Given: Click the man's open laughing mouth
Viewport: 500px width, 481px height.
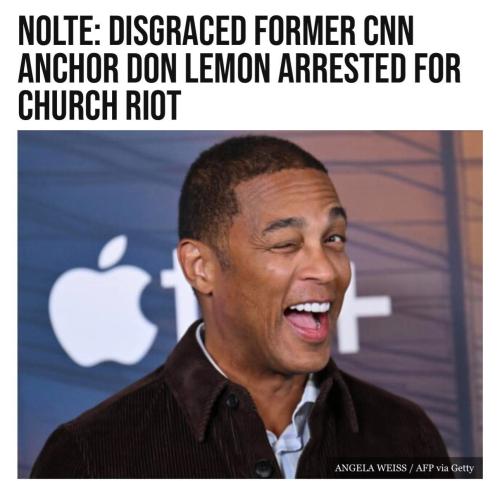Looking at the screenshot, I should [308, 321].
